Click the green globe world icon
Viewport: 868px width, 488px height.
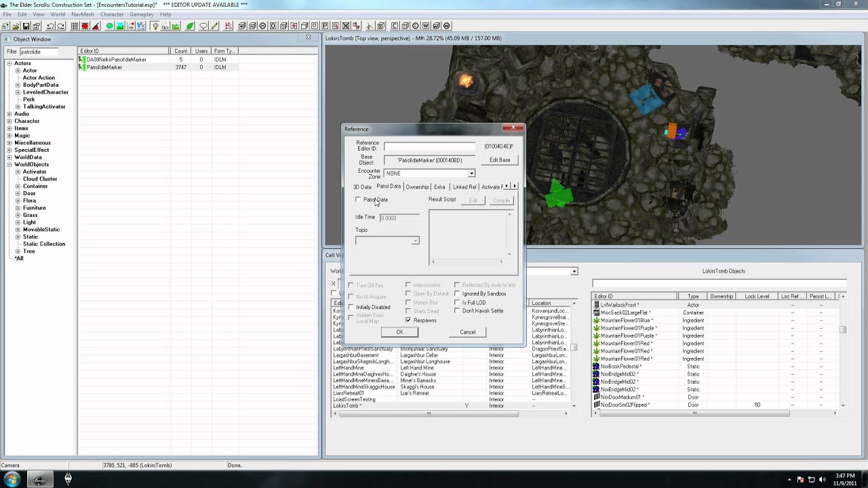point(109,26)
